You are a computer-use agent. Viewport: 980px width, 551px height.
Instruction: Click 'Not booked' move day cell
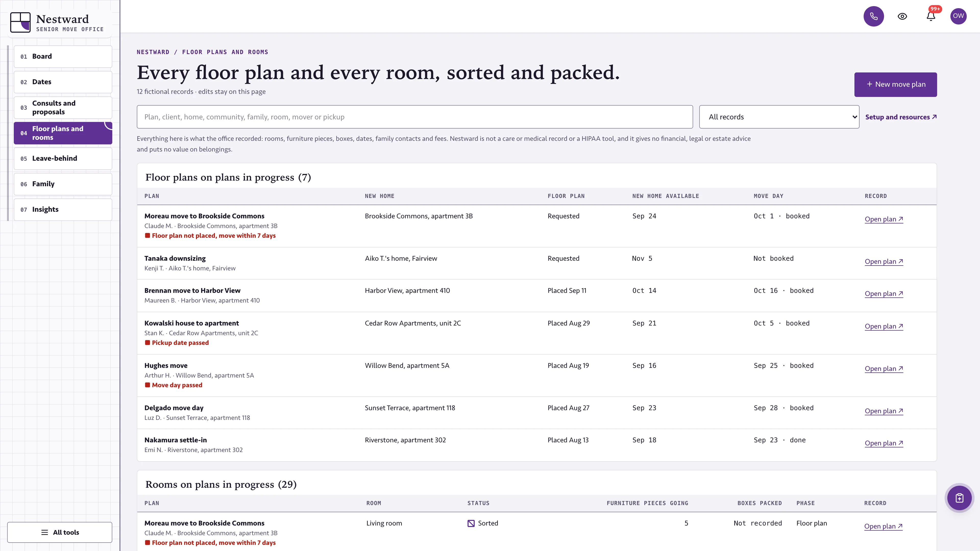pyautogui.click(x=774, y=258)
